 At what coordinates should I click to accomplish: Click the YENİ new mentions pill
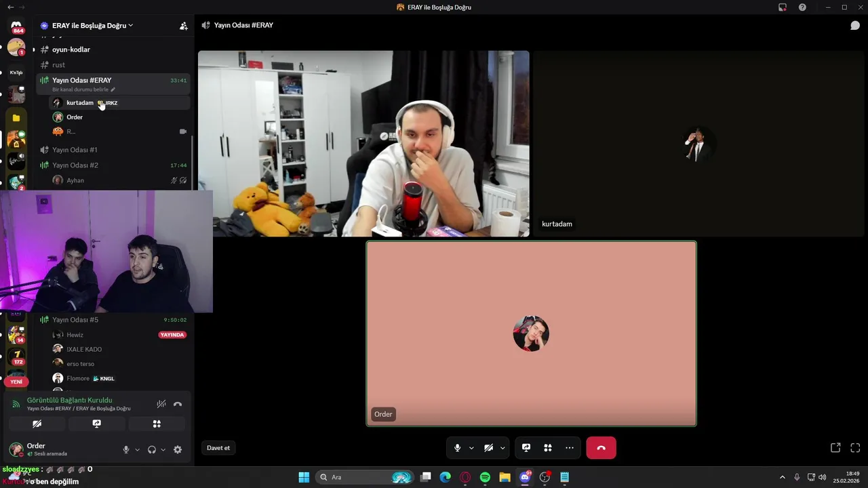click(16, 382)
